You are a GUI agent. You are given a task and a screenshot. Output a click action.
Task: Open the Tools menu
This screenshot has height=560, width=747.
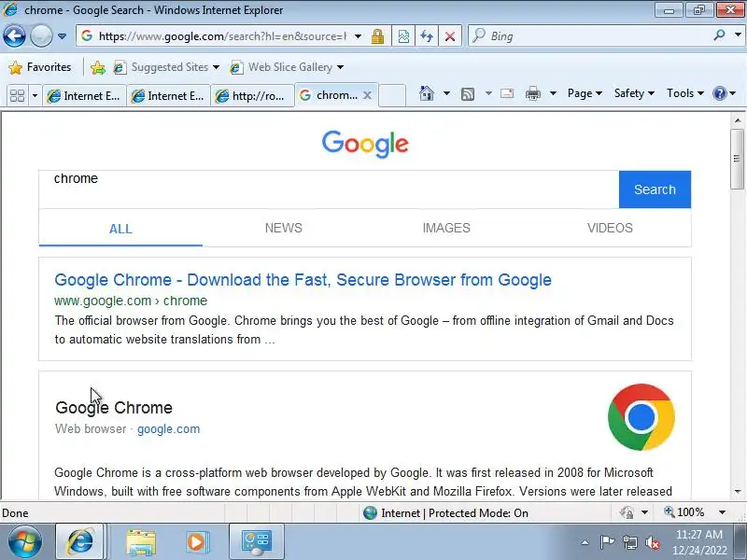point(685,93)
